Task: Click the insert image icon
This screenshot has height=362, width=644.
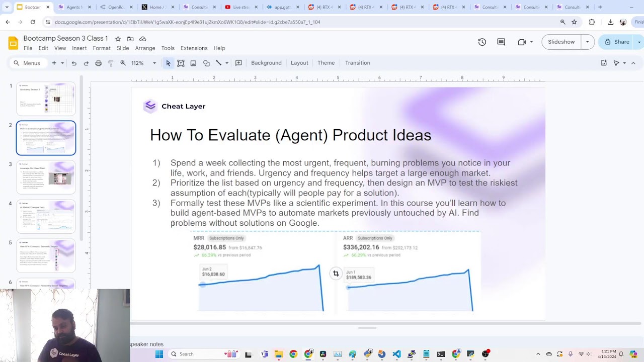Action: (193, 63)
